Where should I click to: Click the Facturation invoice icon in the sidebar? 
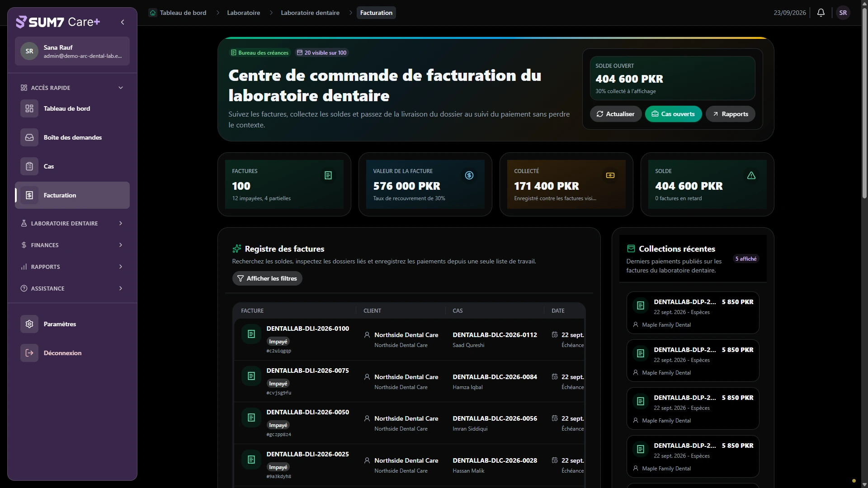click(29, 195)
